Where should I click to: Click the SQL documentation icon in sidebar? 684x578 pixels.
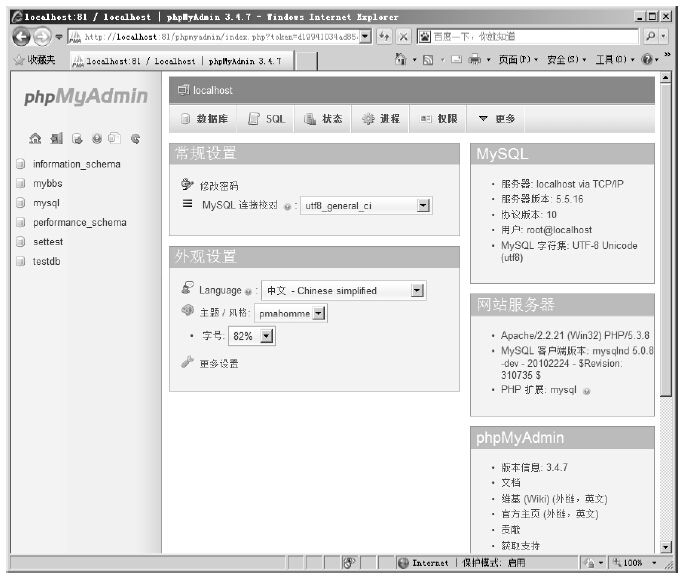click(114, 138)
